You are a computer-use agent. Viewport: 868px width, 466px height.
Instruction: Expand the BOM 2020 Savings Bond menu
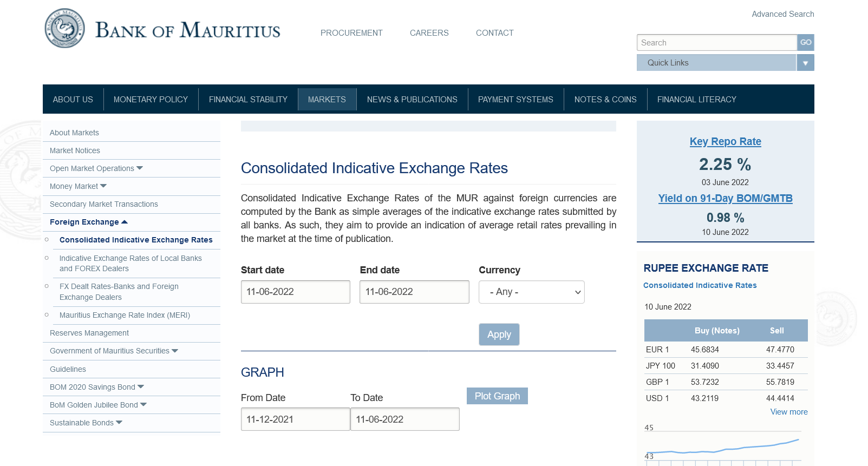141,387
